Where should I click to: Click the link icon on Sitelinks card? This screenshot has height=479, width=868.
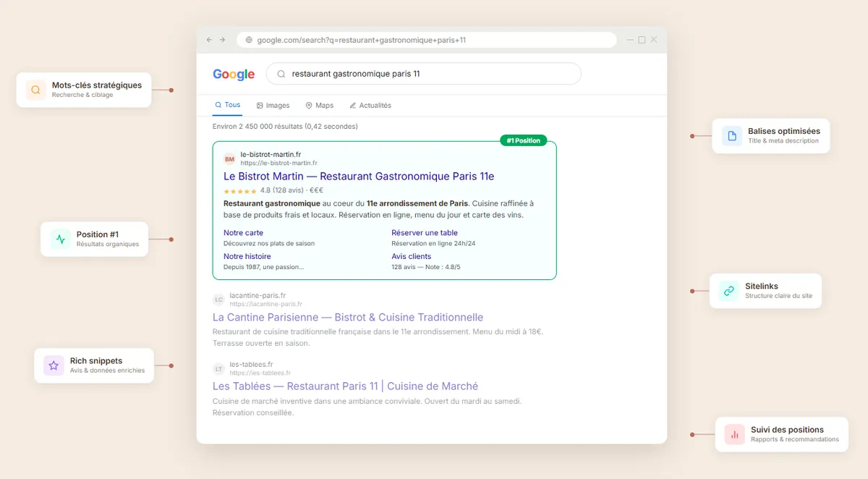[729, 291]
